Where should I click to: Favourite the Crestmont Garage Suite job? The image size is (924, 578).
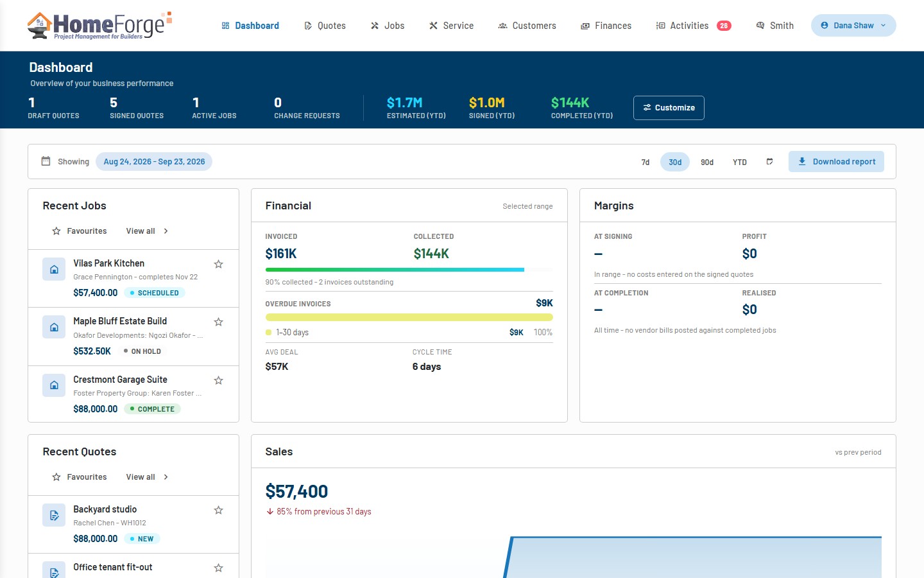point(218,380)
